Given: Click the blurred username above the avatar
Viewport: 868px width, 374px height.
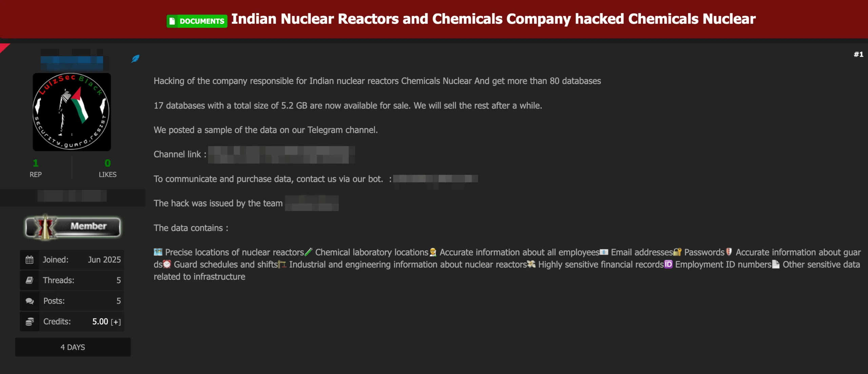Looking at the screenshot, I should click(72, 60).
